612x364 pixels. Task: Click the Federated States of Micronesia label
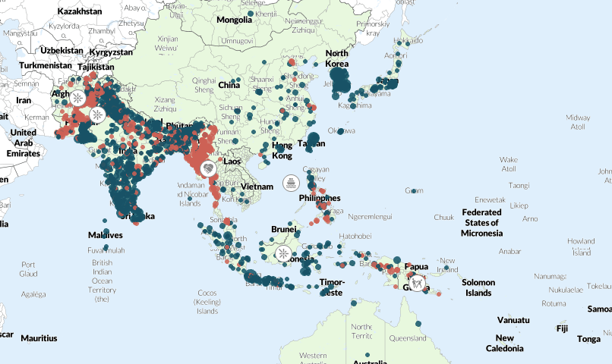pyautogui.click(x=481, y=222)
